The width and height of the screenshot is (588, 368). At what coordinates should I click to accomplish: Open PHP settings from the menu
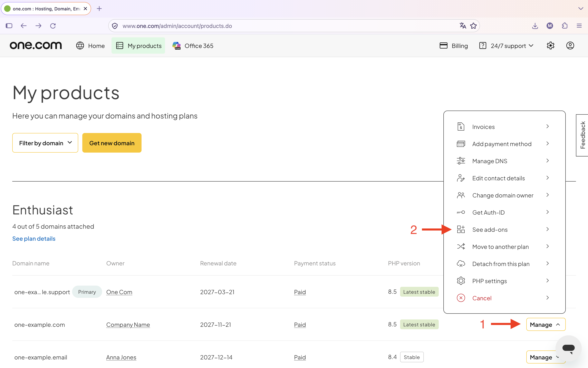504,281
